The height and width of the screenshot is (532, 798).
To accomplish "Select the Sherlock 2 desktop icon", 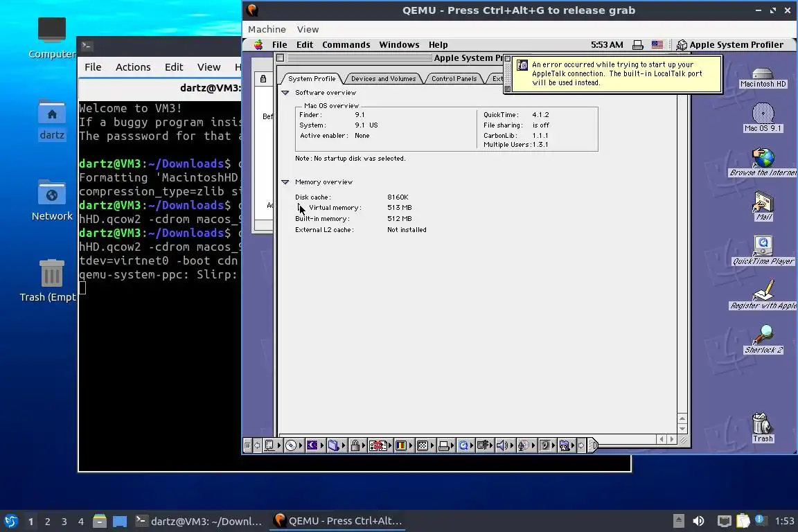I will (763, 339).
